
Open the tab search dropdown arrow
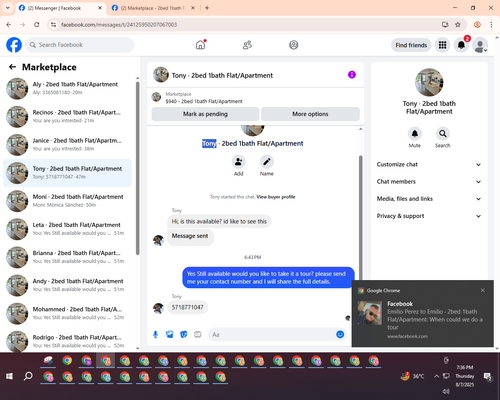point(8,8)
